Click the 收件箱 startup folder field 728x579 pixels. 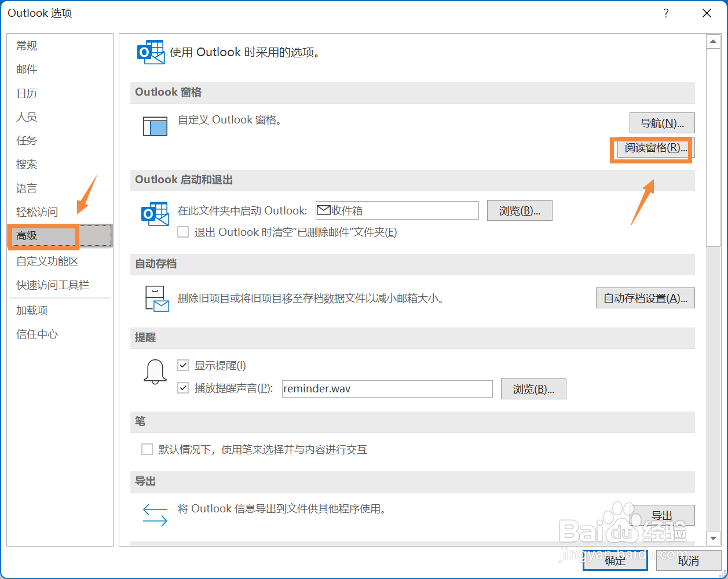coord(397,210)
